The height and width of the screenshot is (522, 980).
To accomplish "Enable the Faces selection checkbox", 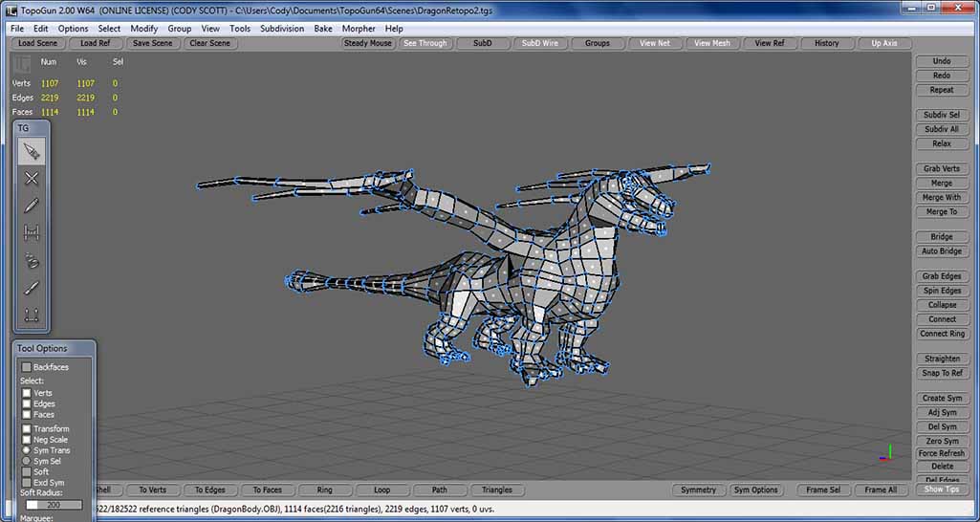I will 26,415.
